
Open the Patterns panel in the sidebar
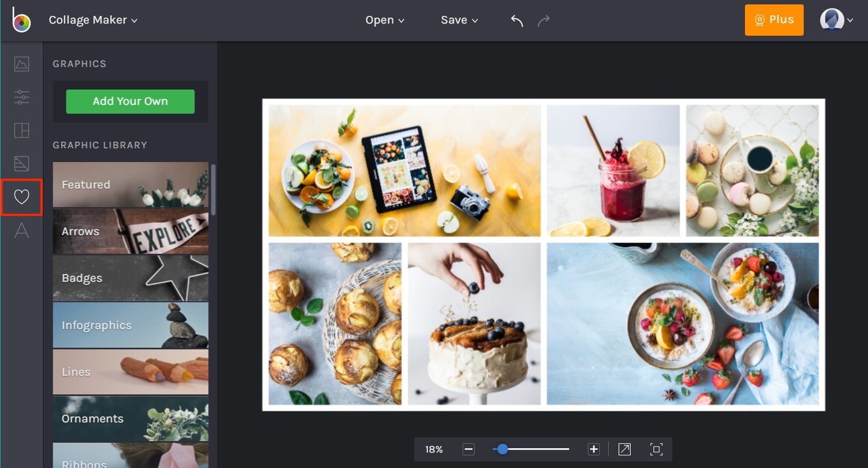point(22,163)
